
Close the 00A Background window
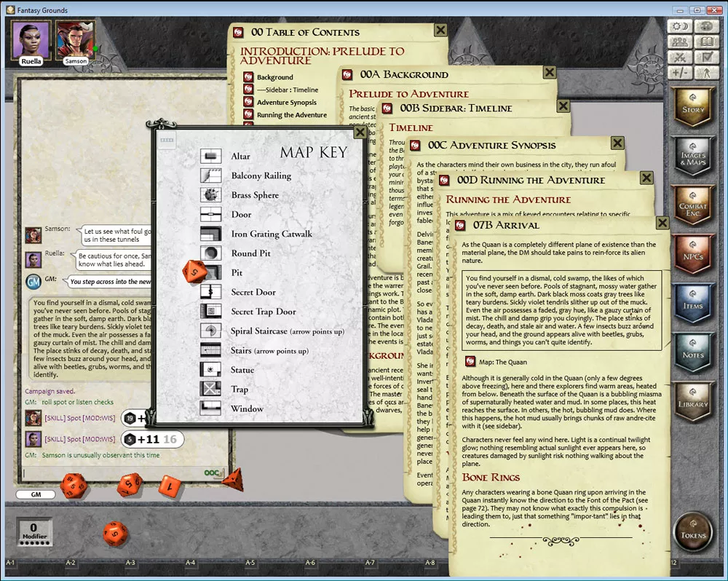tap(550, 73)
